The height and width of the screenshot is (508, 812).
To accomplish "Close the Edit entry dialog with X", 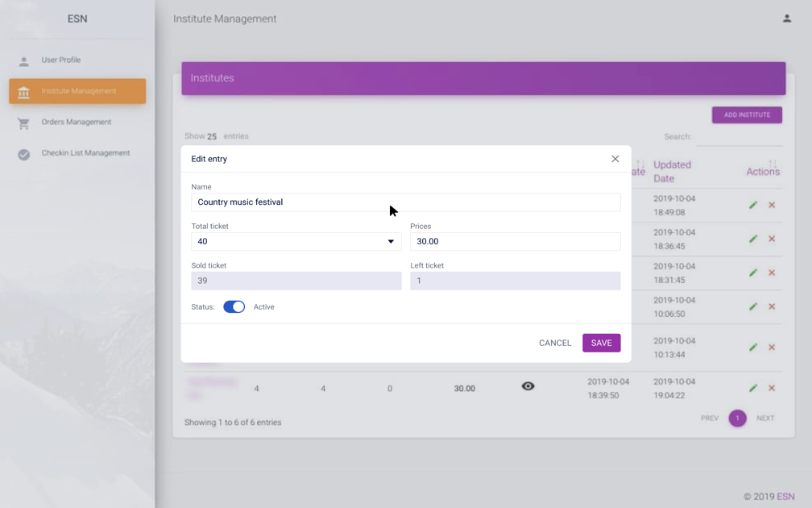I will point(615,159).
